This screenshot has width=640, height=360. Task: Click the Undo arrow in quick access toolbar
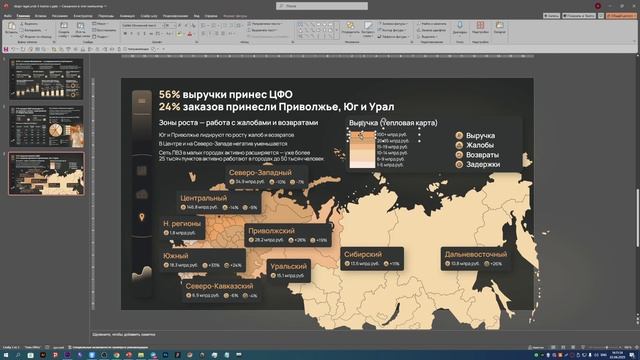pyautogui.click(x=13, y=49)
